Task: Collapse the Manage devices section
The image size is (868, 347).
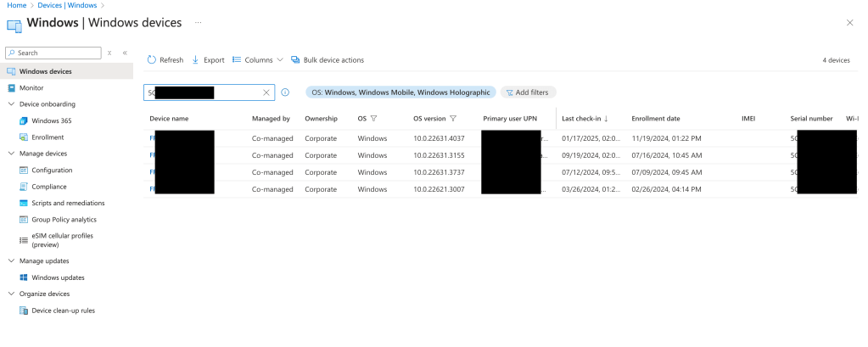Action: point(11,154)
